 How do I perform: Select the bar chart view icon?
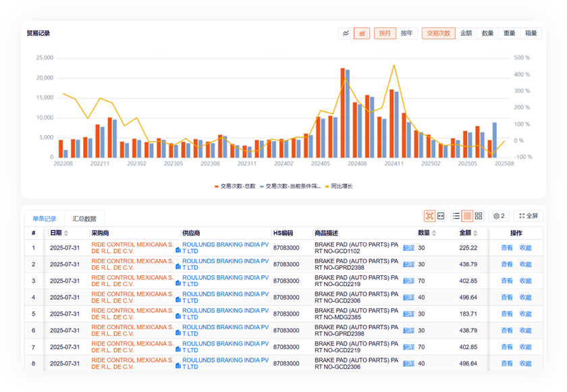362,33
